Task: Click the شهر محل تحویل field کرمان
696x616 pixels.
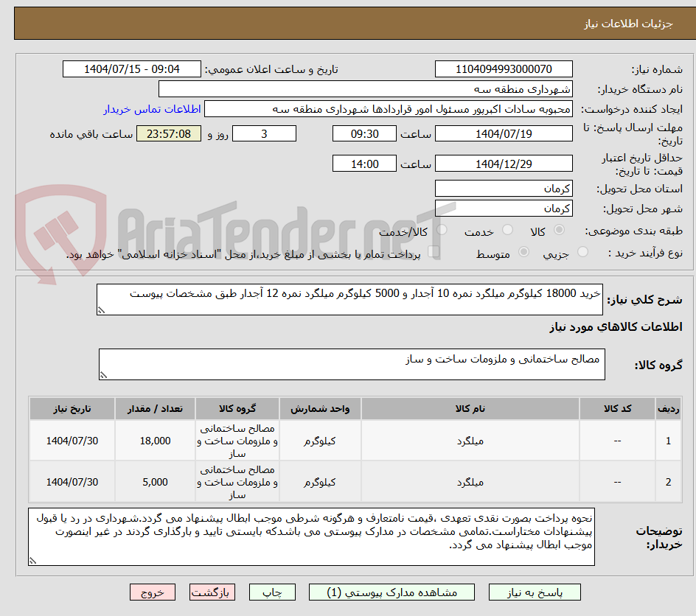Action: [x=504, y=209]
